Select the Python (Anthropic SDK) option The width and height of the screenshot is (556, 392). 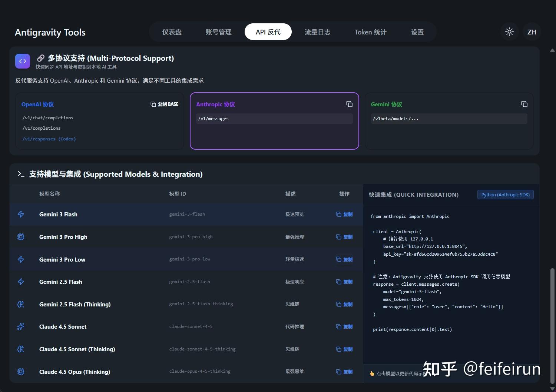[505, 195]
